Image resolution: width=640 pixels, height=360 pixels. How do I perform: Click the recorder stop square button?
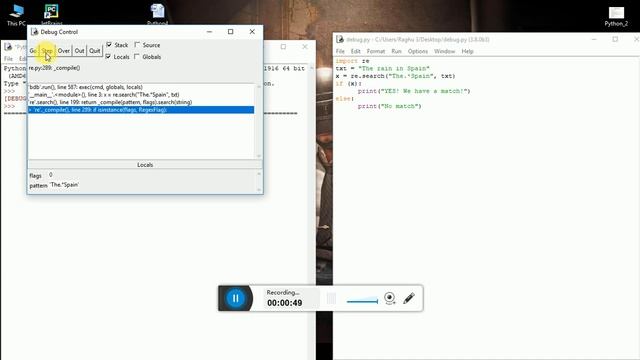331,299
